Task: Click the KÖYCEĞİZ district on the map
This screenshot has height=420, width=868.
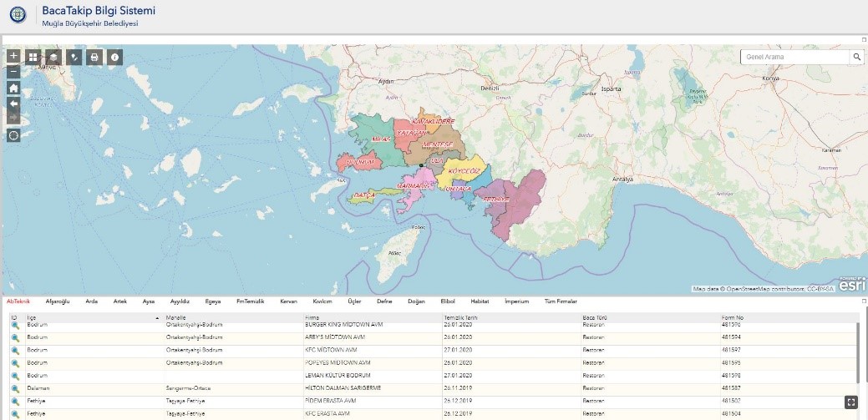Action: click(x=464, y=171)
